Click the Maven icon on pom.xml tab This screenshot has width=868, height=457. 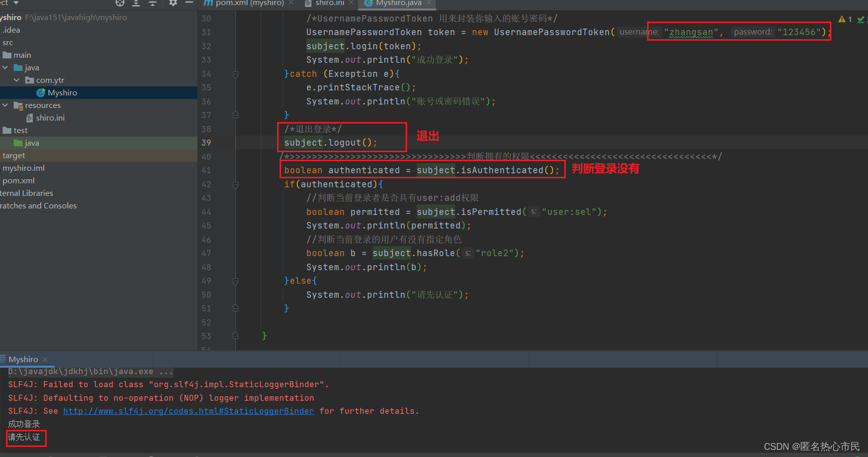pos(208,3)
